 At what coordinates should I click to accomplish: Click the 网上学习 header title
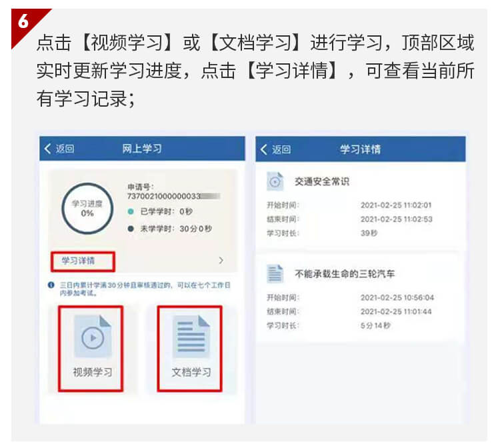pyautogui.click(x=142, y=149)
